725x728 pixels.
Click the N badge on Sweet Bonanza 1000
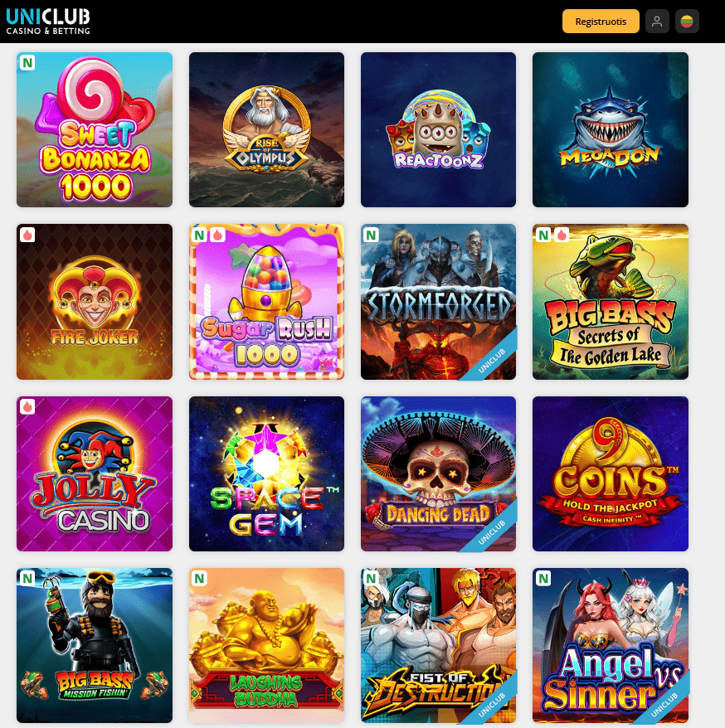[x=27, y=63]
